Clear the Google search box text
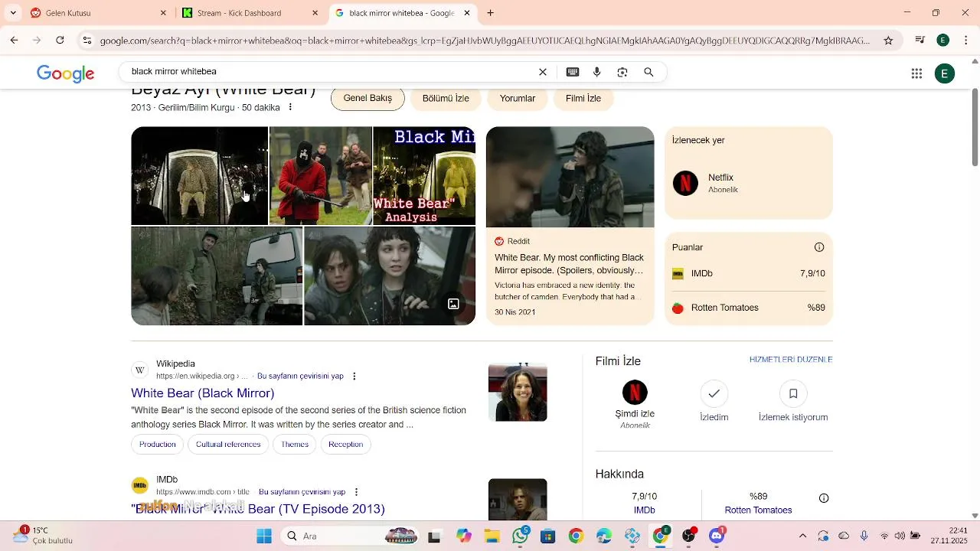Viewport: 980px width, 551px height. 543,72
